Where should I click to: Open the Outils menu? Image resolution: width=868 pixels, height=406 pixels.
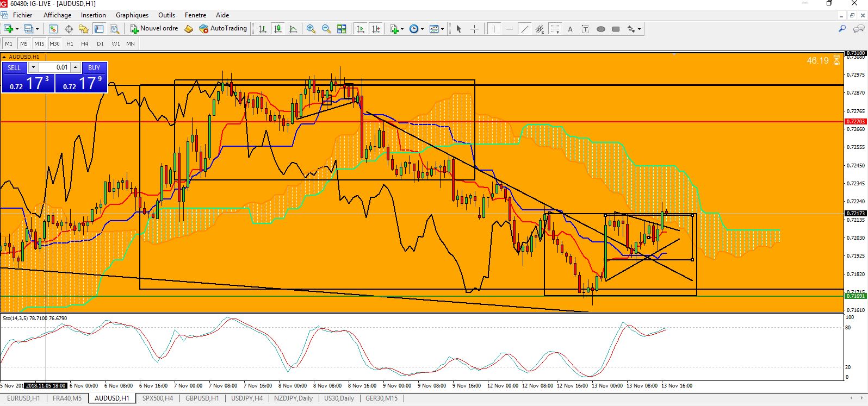pos(167,15)
